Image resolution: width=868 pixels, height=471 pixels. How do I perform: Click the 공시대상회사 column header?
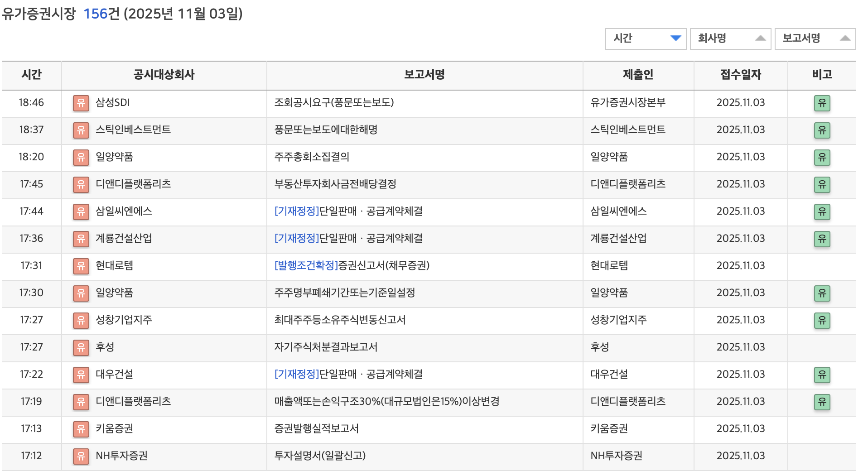coord(164,75)
